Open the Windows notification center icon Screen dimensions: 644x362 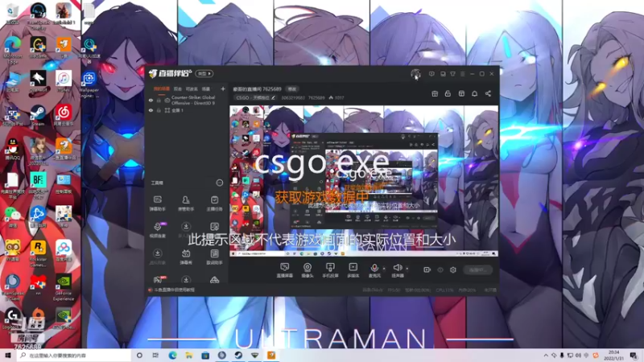(634, 356)
